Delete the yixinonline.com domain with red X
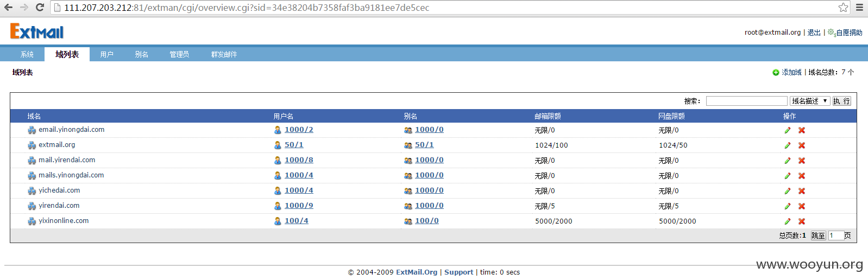Image resolution: width=868 pixels, height=280 pixels. click(x=802, y=221)
